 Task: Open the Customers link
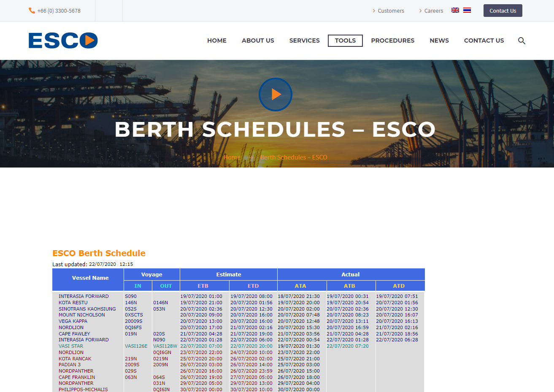coord(391,11)
